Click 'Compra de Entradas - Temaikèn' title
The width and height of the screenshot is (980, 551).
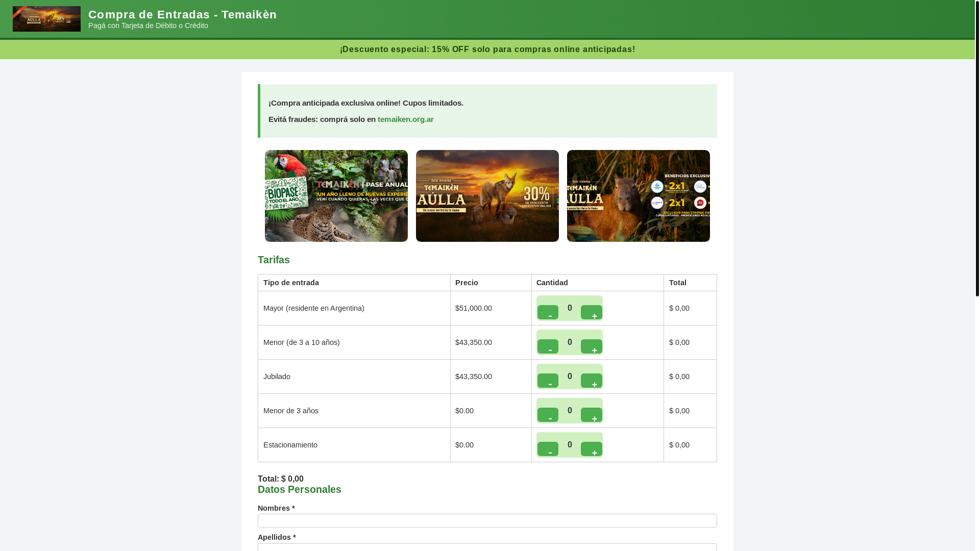(182, 14)
